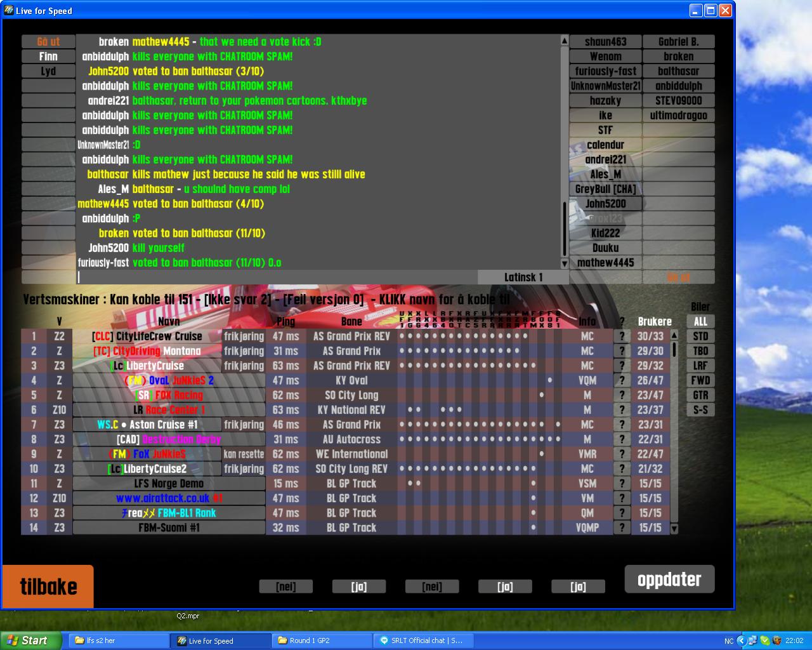812x650 pixels.
Task: Connect to [TC] CityDriving Montana server
Action: [x=147, y=351]
